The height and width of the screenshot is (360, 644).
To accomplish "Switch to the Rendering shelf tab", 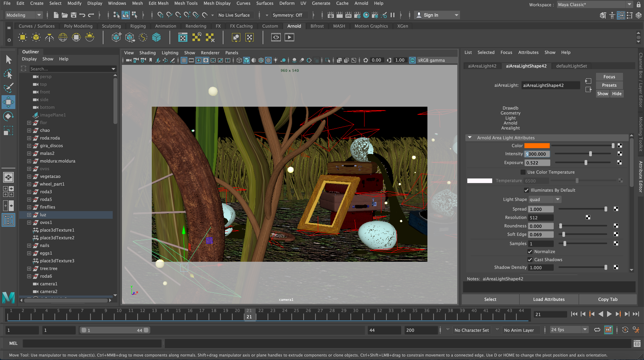I will coord(196,26).
